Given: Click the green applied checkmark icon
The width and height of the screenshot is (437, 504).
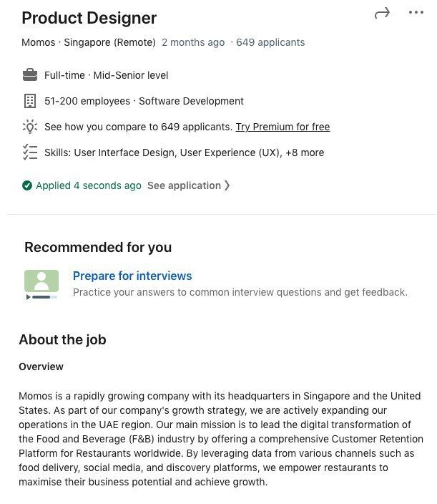Looking at the screenshot, I should coord(27,185).
